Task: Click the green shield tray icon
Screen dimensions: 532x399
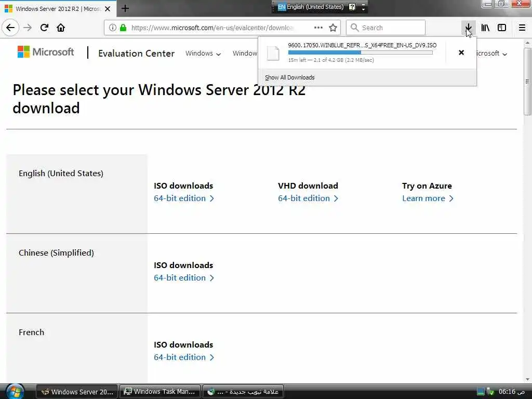Action: tap(490, 392)
